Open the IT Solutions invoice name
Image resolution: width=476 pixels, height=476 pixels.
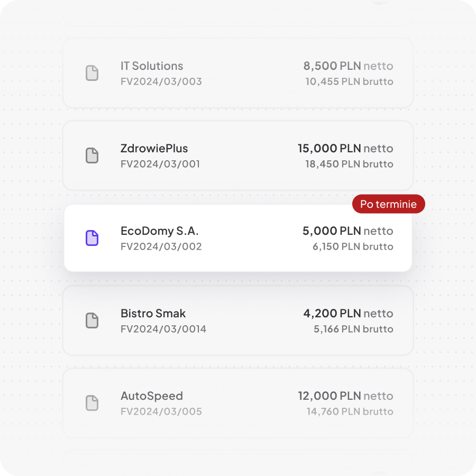point(152,66)
